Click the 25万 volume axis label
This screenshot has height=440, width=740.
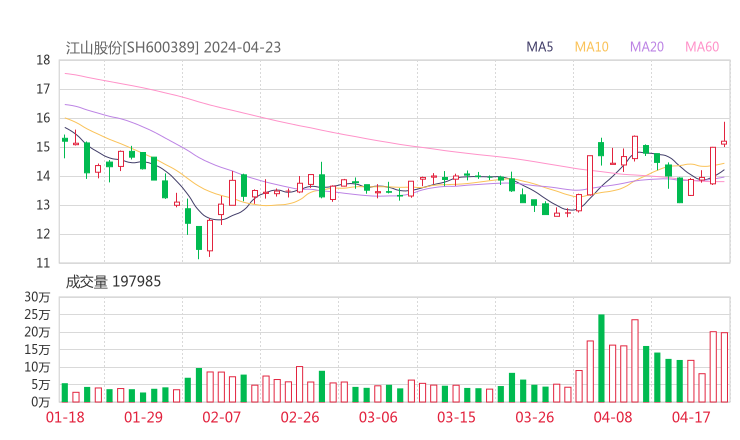37,315
